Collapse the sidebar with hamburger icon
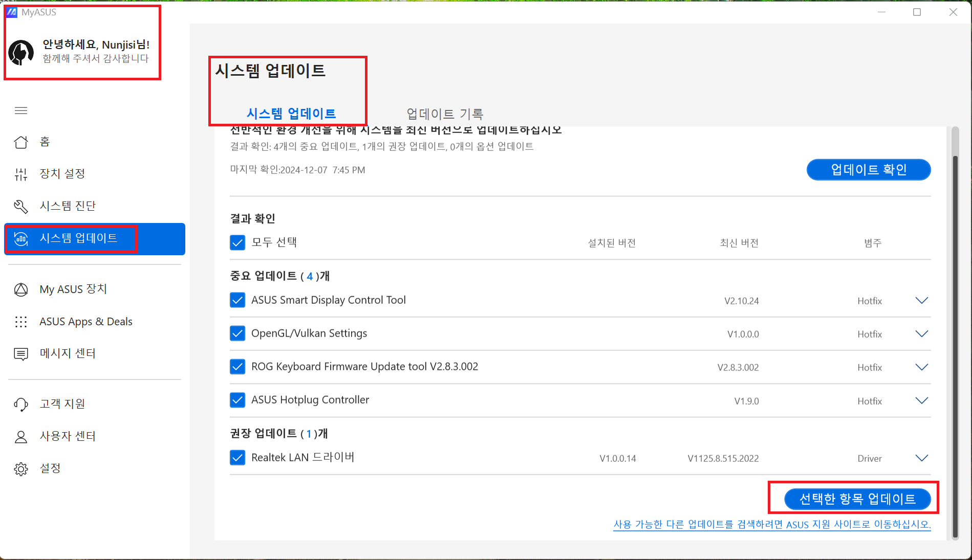Viewport: 972px width, 560px height. pyautogui.click(x=21, y=110)
